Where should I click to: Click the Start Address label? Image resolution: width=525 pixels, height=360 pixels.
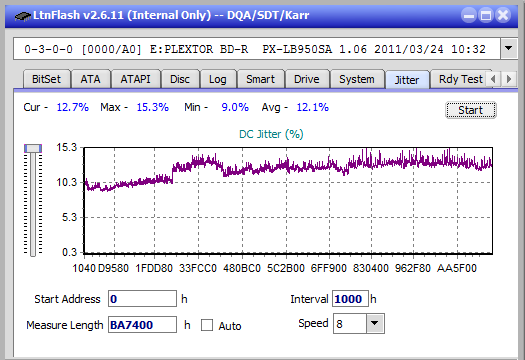tap(67, 299)
